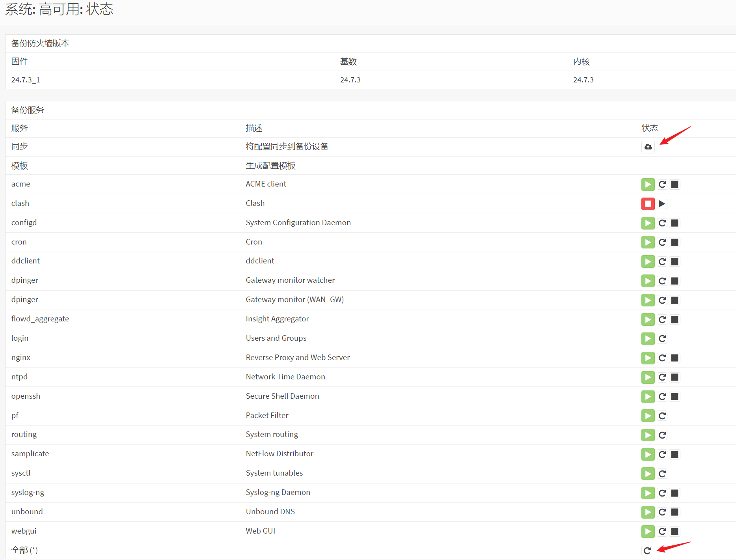Stop the cron service

click(x=675, y=243)
